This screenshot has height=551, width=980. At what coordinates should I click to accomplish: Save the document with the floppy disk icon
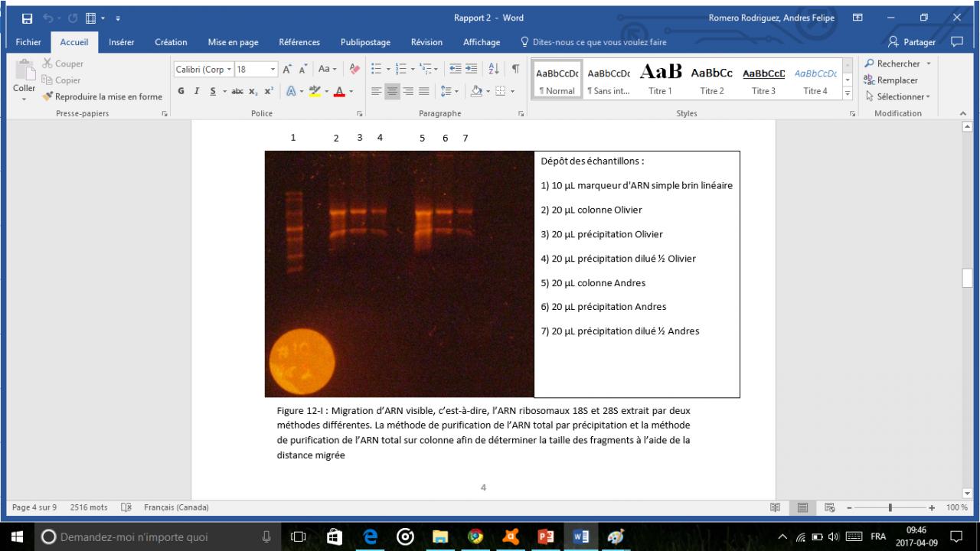[x=28, y=18]
